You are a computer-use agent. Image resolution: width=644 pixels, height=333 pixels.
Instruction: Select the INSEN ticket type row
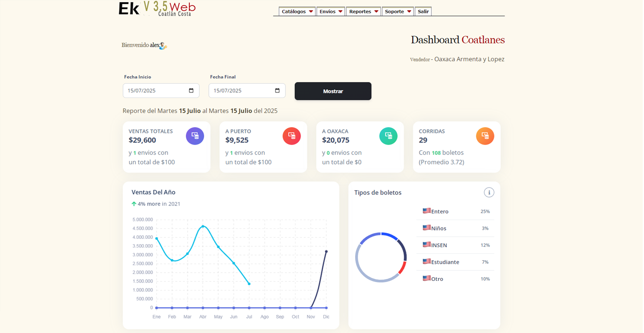[455, 245]
